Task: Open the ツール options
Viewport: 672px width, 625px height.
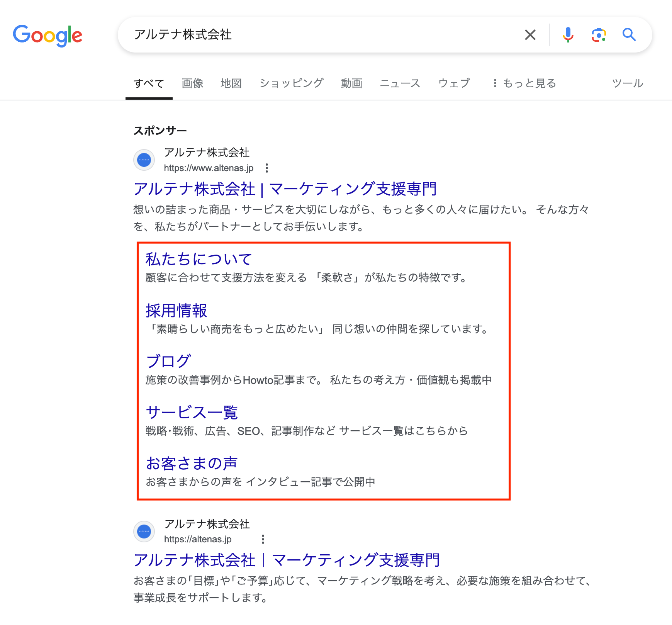Action: tap(628, 83)
